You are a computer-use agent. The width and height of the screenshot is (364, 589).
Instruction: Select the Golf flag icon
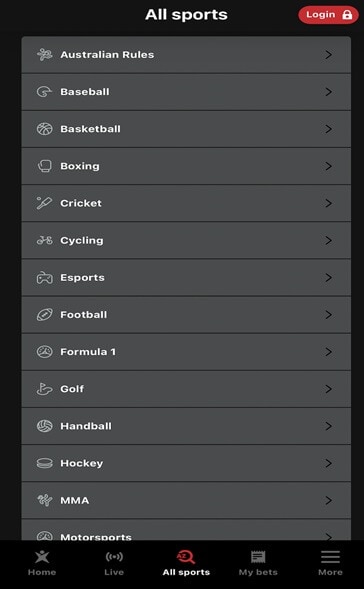pos(44,389)
